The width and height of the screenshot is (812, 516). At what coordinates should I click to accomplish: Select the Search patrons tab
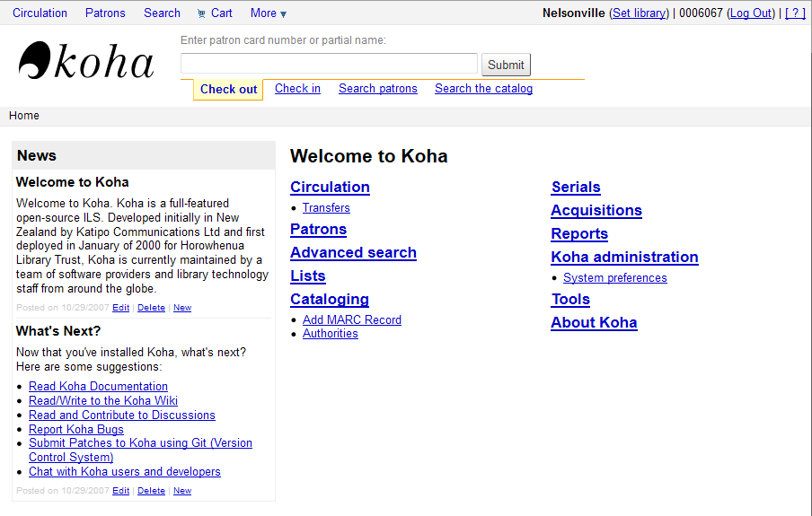tap(377, 88)
